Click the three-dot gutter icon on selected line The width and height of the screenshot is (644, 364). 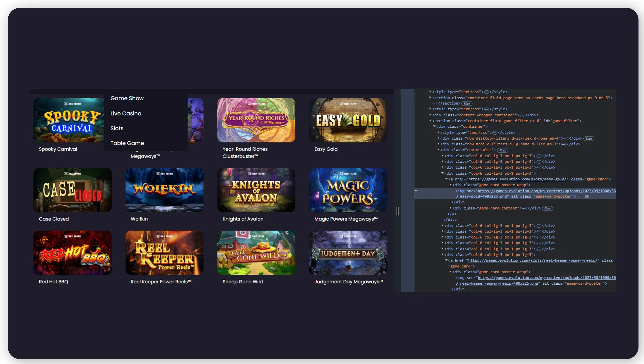click(417, 191)
